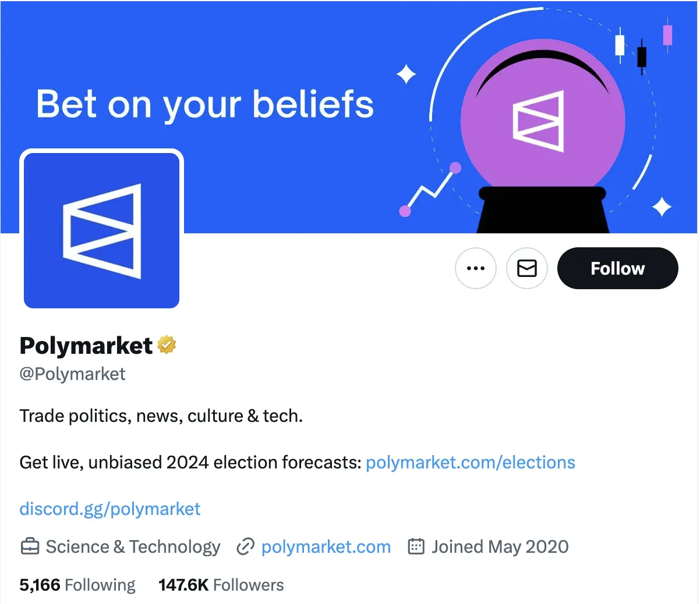This screenshot has height=604, width=700.
Task: View the 147.6K Followers list
Action: [x=221, y=584]
